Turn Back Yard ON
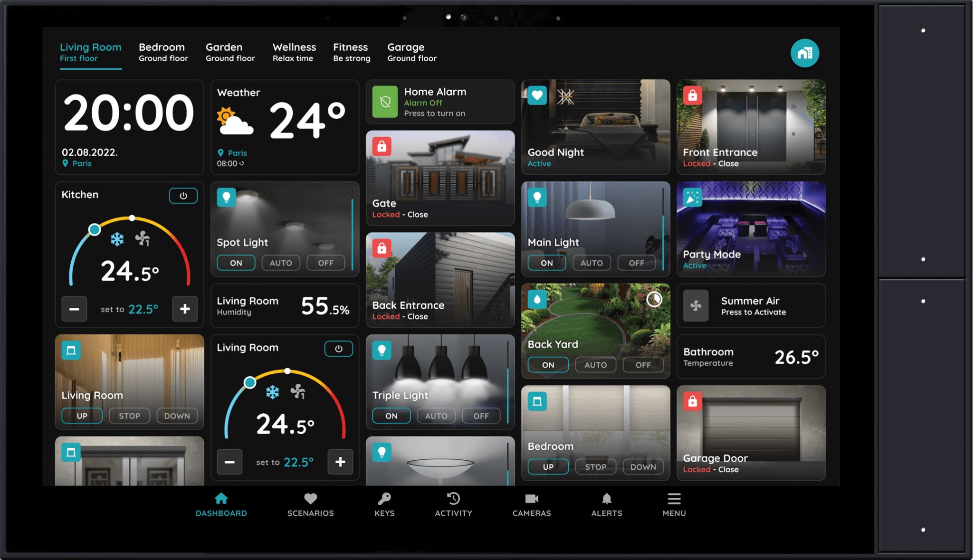973x560 pixels. [x=548, y=365]
